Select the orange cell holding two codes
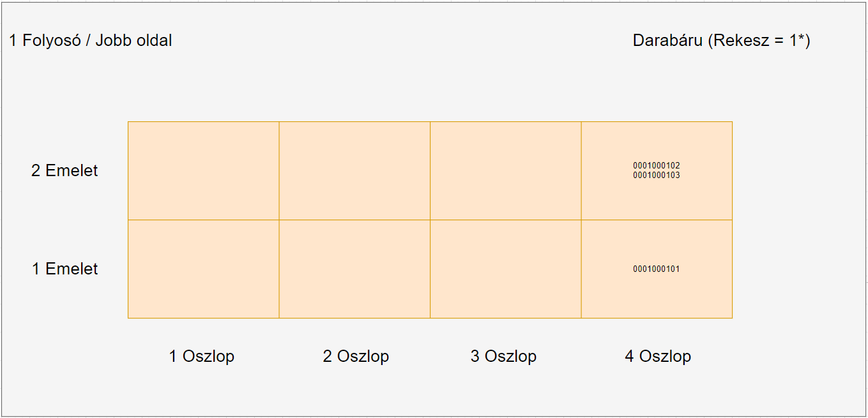The image size is (868, 418). pos(657,198)
